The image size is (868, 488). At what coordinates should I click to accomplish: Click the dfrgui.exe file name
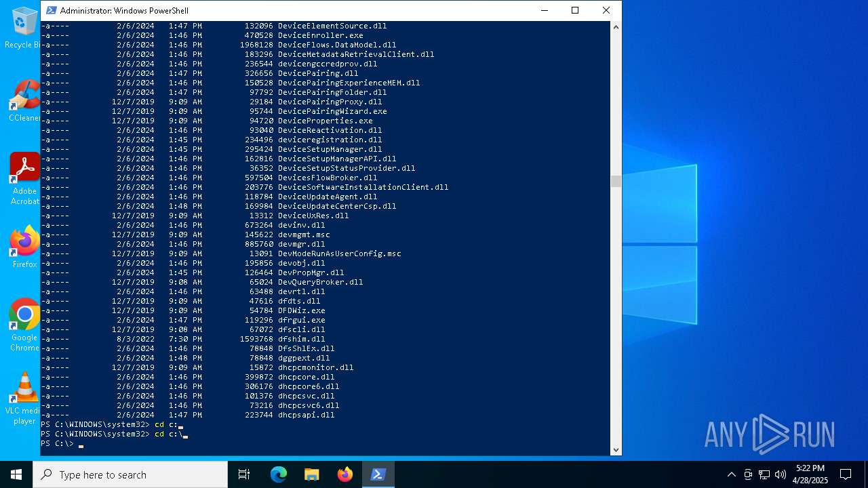point(301,320)
